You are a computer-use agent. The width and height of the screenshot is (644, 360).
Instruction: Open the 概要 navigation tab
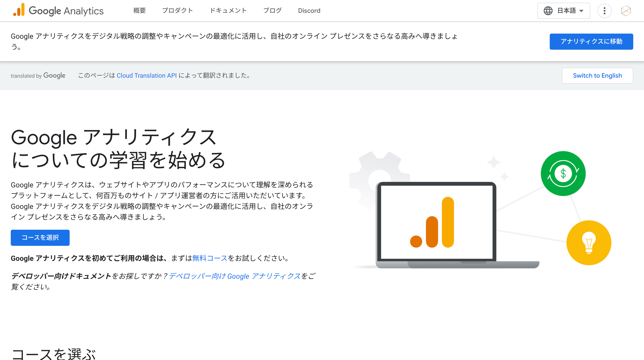pyautogui.click(x=140, y=11)
